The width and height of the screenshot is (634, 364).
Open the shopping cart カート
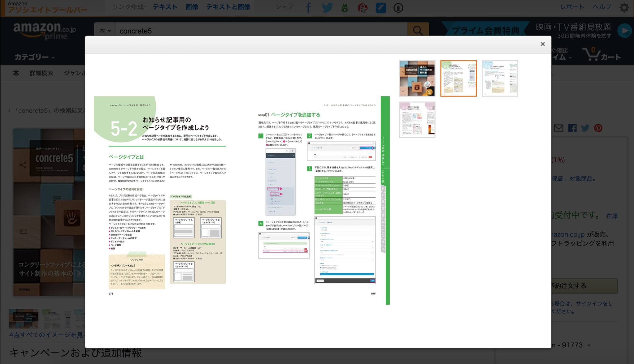tap(601, 54)
